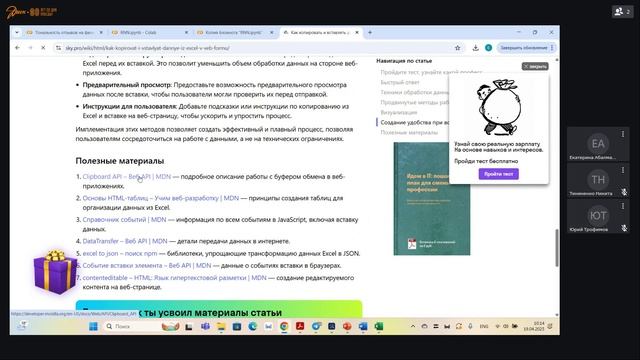Open 'Событие вставки элемента' MDN link
Image resolution: width=640 pixels, height=360 pixels.
tap(147, 265)
